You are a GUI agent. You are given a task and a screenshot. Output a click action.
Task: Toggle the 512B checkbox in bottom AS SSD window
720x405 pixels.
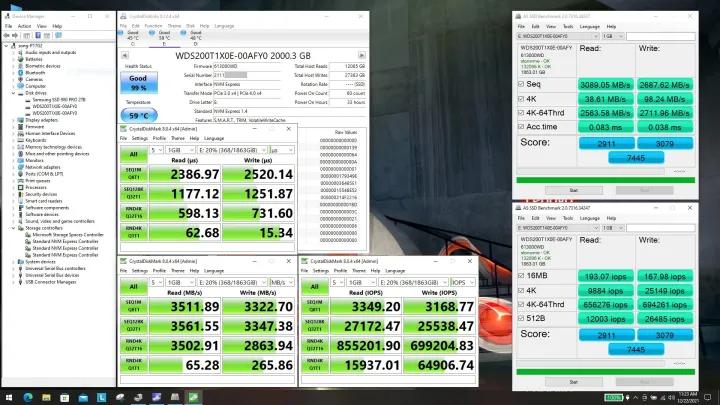click(x=521, y=318)
